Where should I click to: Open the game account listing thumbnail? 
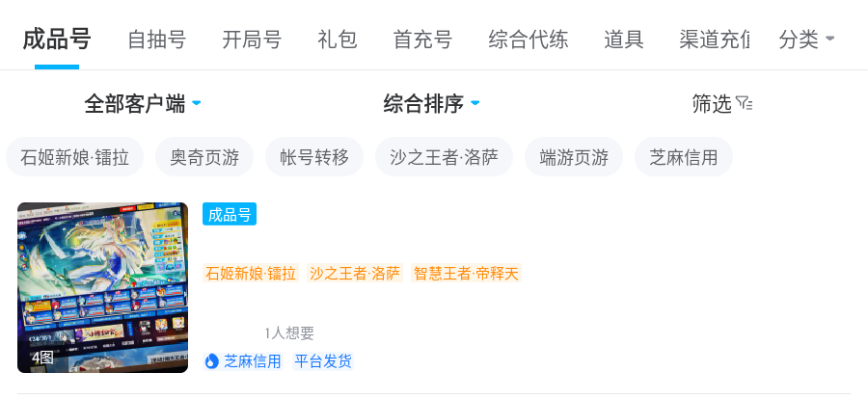(102, 287)
